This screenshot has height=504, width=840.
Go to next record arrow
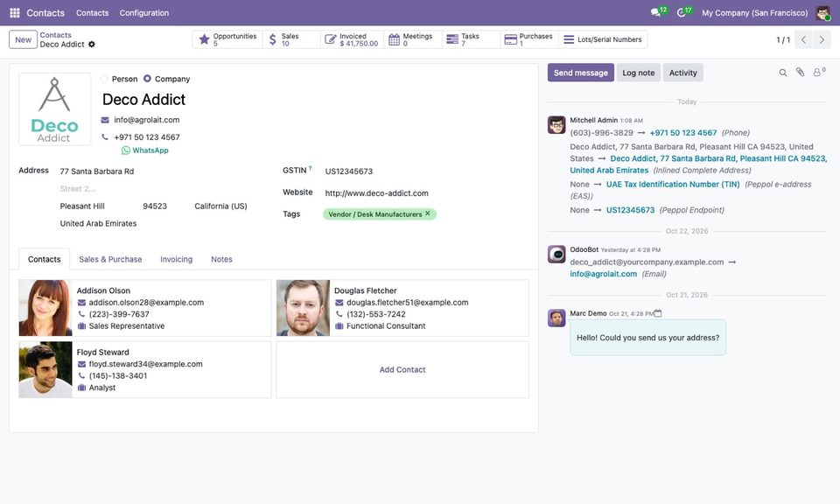point(822,39)
